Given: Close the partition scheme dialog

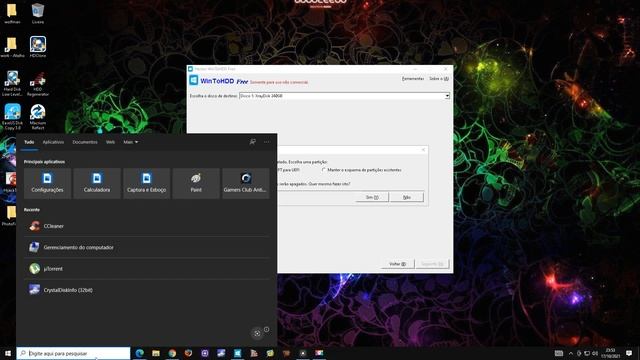Looking at the screenshot, I should [x=423, y=150].
